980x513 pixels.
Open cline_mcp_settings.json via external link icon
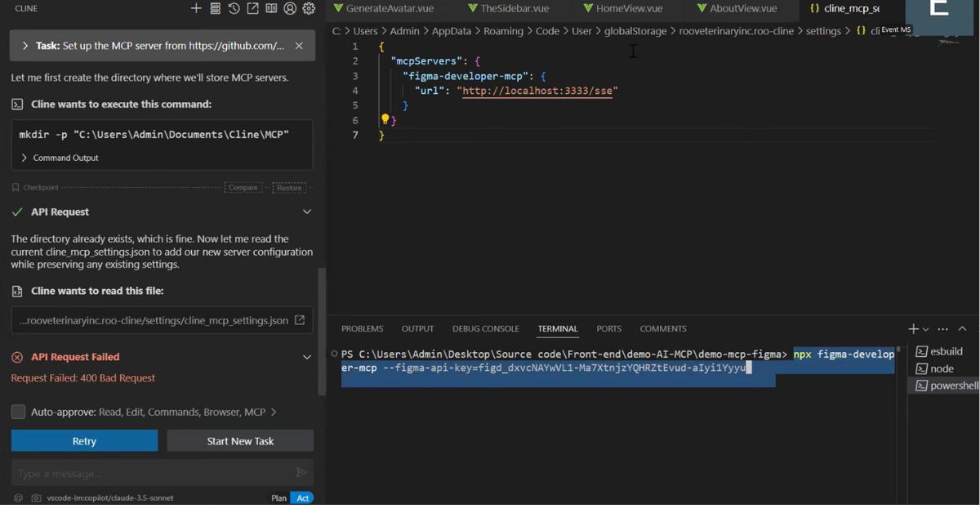point(300,320)
